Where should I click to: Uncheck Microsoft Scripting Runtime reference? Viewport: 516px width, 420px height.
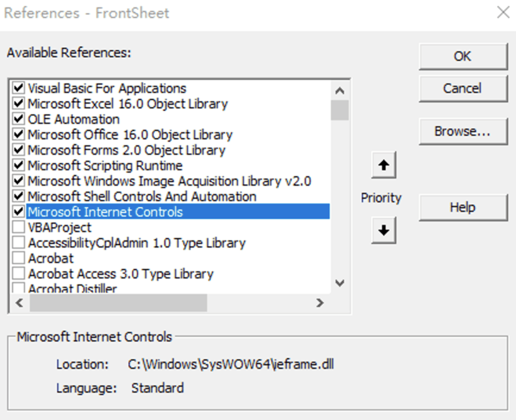coord(18,165)
